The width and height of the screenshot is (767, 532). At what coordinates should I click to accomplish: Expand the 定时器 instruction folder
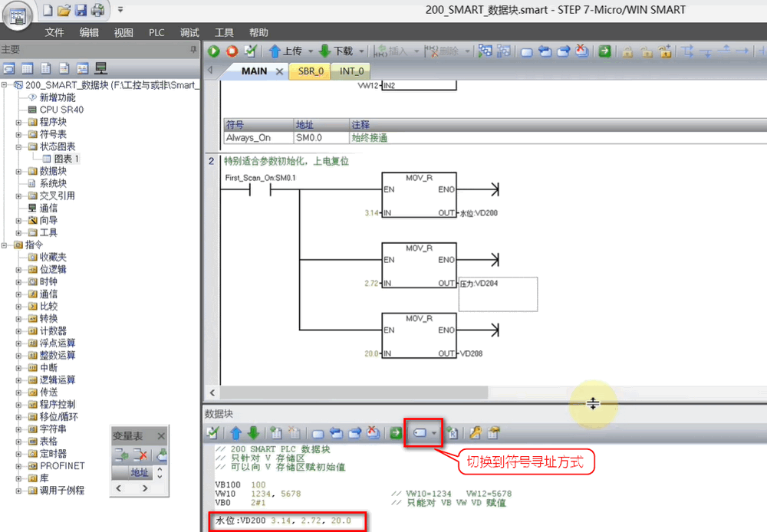19,453
